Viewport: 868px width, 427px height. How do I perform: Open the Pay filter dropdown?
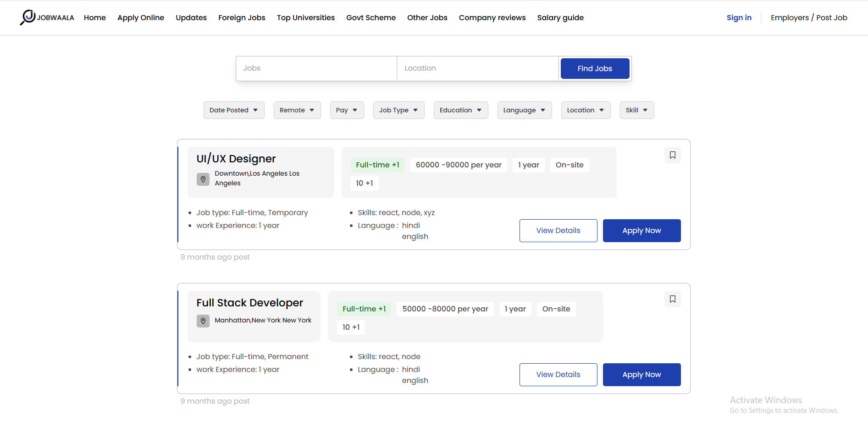347,110
